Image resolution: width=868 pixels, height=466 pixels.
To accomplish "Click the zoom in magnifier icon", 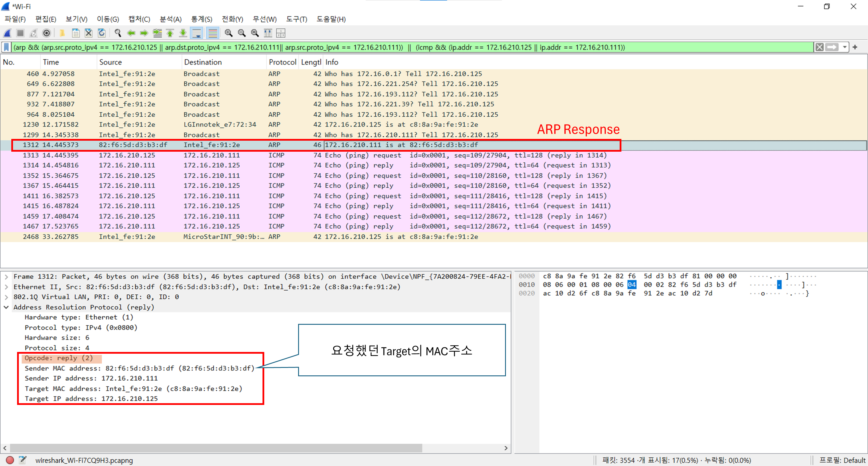I will click(x=228, y=33).
